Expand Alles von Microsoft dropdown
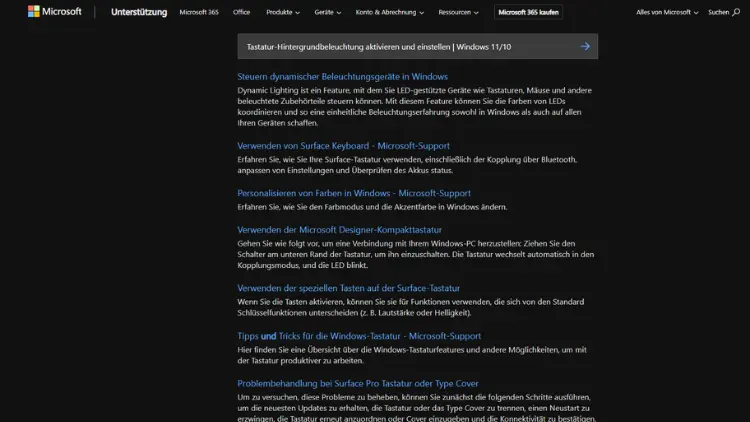Screen dimensions: 750x422 tap(667, 12)
